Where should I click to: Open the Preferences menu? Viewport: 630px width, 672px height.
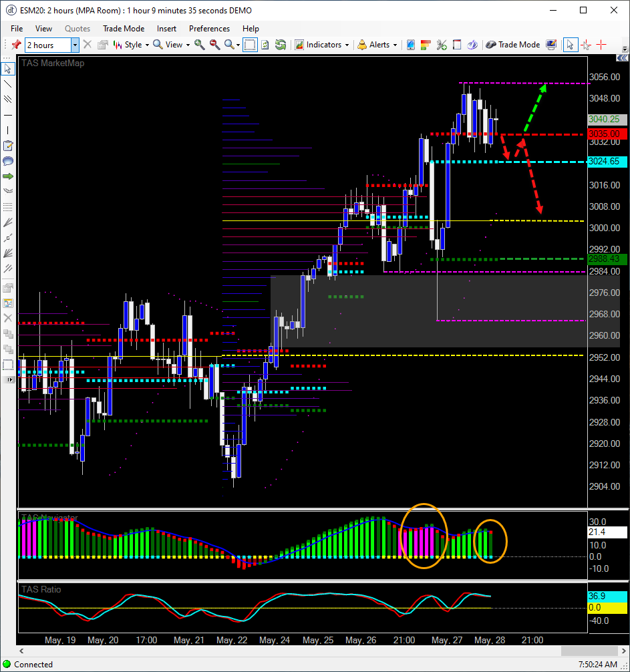coord(209,29)
